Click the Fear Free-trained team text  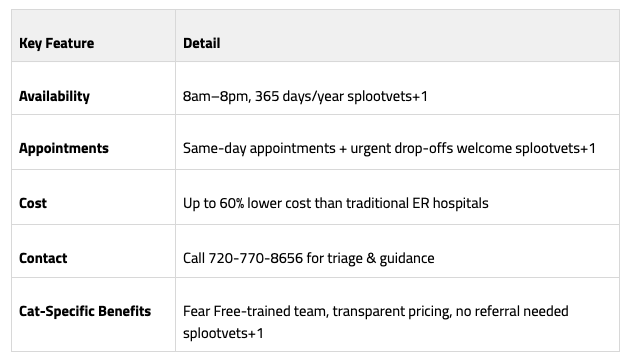point(256,311)
